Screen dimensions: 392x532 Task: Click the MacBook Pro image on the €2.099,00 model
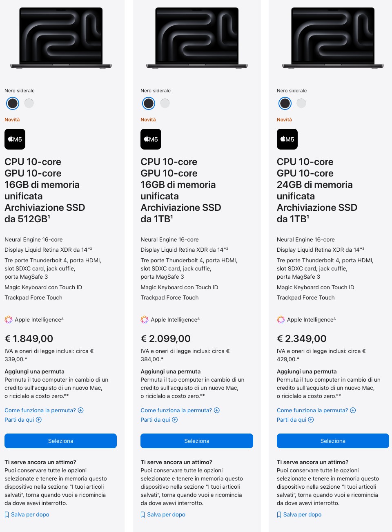[x=197, y=38]
